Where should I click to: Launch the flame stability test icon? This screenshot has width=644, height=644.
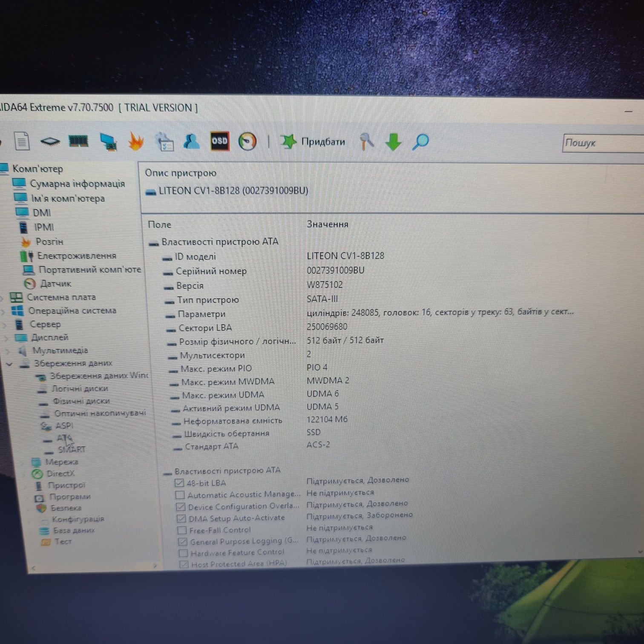pos(136,141)
